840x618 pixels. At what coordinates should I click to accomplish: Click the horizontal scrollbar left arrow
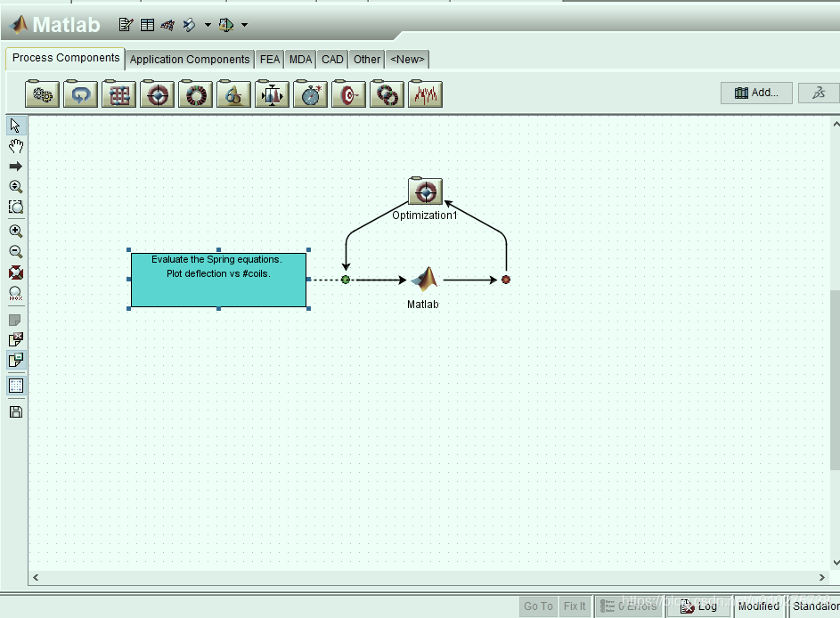[x=36, y=577]
